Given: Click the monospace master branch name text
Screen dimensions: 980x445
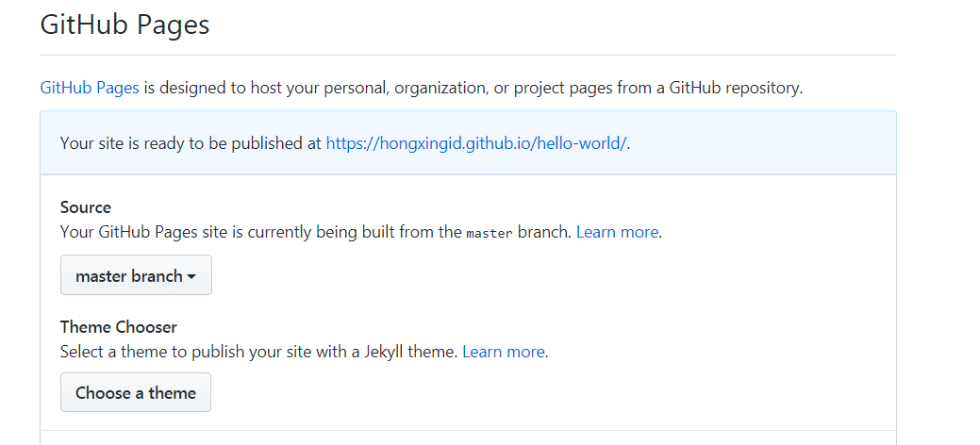Looking at the screenshot, I should [490, 233].
